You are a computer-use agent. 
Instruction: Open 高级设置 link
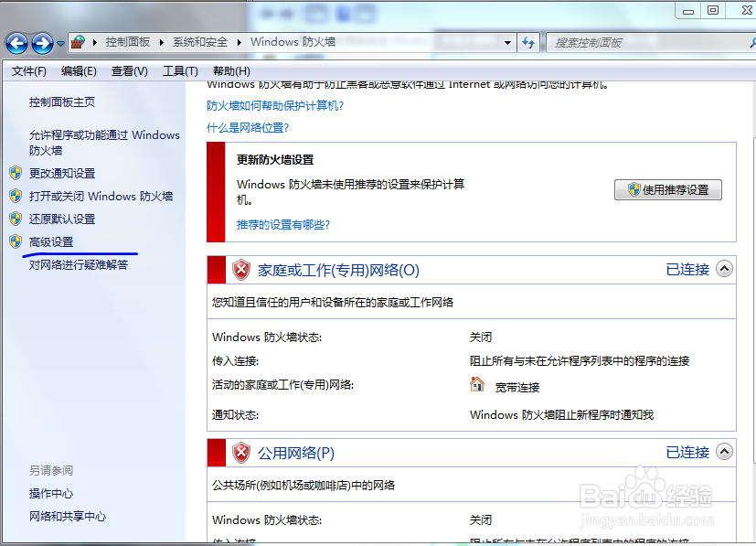tap(51, 242)
